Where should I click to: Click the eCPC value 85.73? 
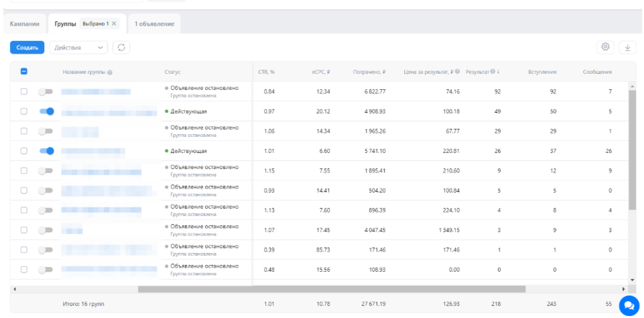[x=323, y=250]
